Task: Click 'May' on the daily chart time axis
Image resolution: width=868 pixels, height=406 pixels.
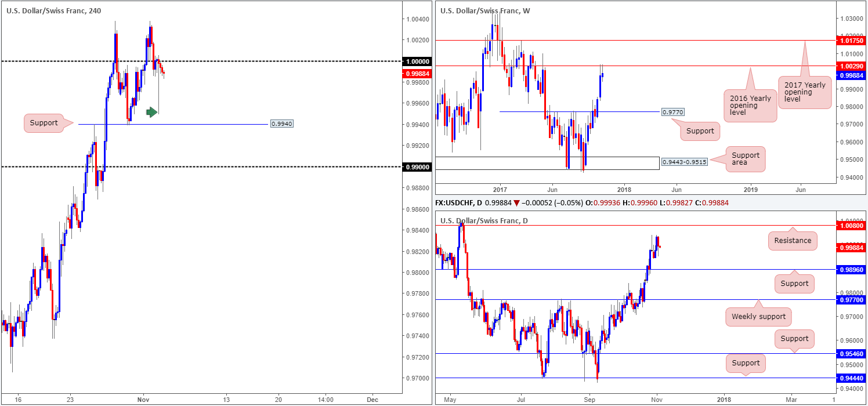Action: tap(450, 400)
